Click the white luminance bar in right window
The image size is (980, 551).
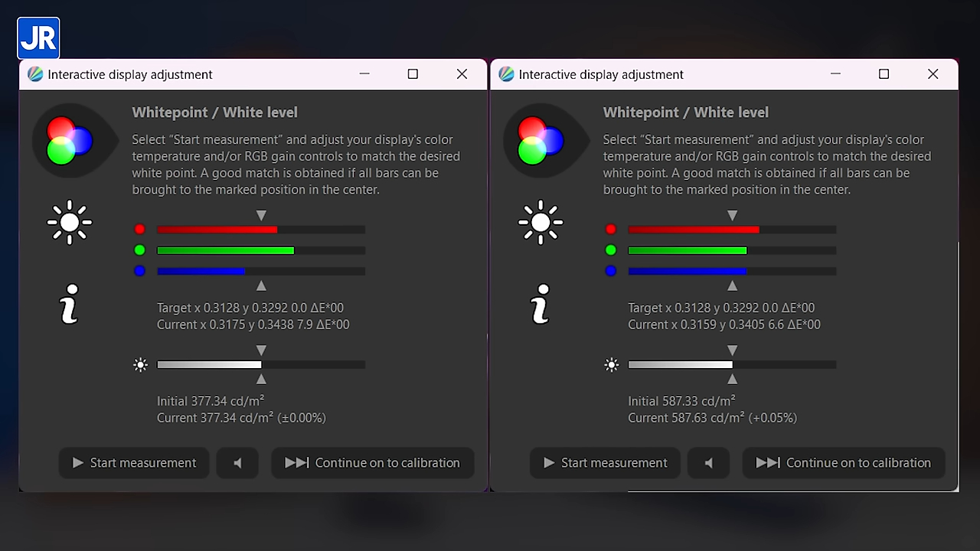click(731, 365)
